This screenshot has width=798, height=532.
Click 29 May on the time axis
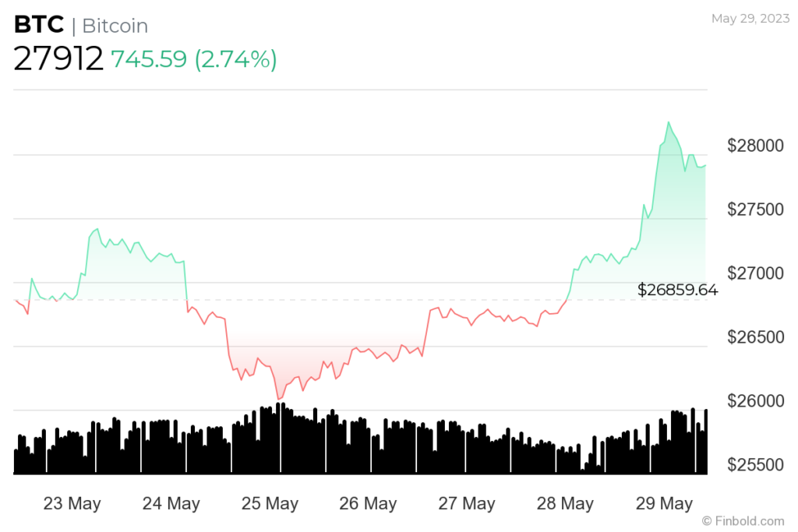[664, 504]
